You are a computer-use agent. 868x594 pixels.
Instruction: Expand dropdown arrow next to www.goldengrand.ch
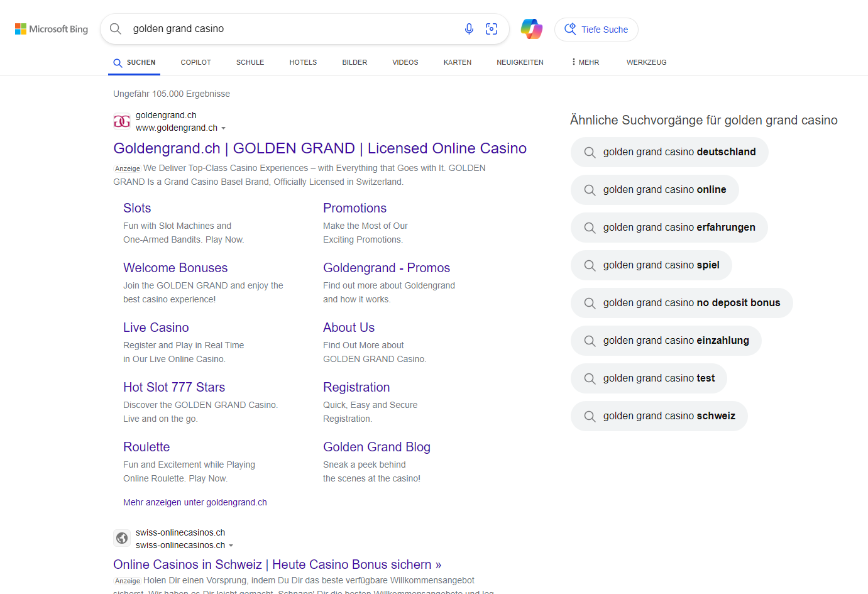[x=224, y=128]
